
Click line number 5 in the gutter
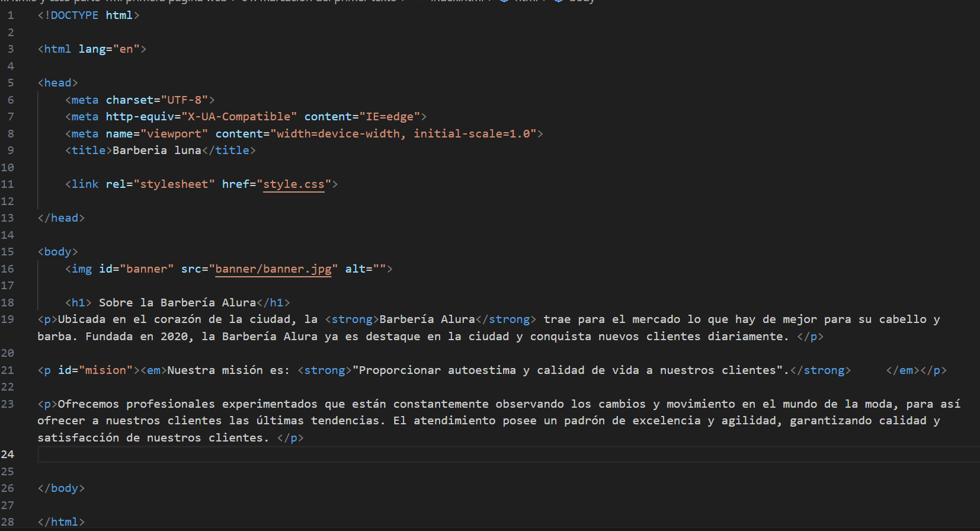(x=11, y=83)
